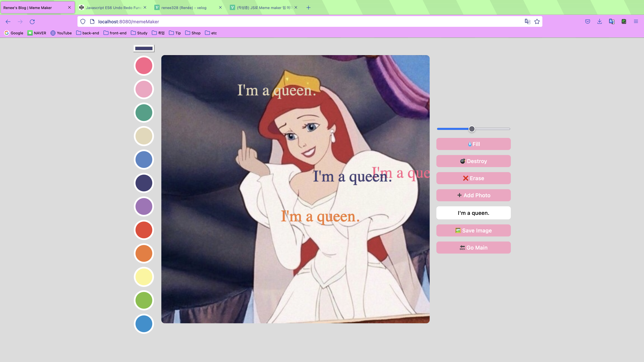Open the custom color picker box

click(144, 48)
